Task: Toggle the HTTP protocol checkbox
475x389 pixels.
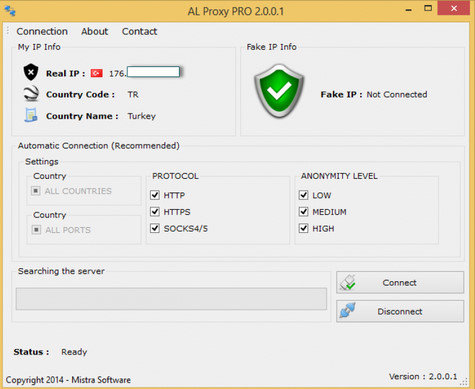Action: tap(155, 195)
